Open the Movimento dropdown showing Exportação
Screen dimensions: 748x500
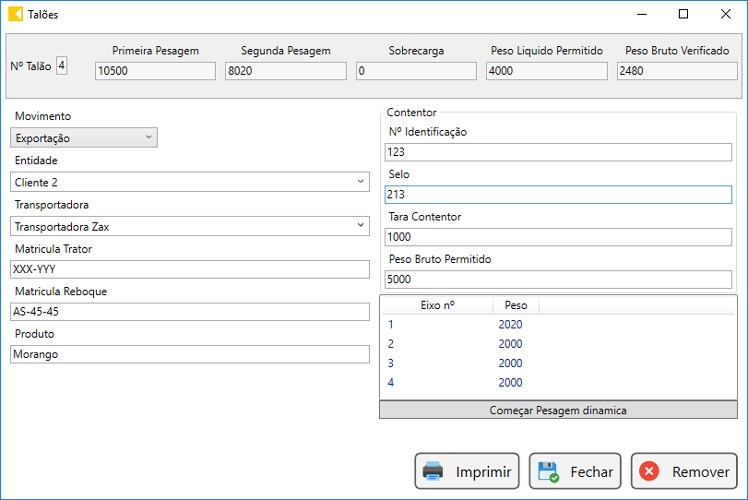pyautogui.click(x=84, y=138)
